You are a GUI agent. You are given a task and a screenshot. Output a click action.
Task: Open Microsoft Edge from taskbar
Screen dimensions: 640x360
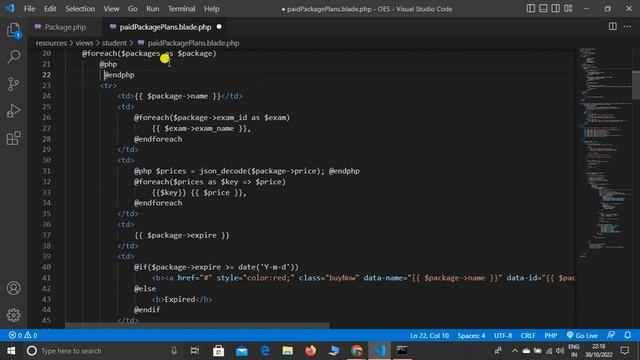[x=264, y=351]
